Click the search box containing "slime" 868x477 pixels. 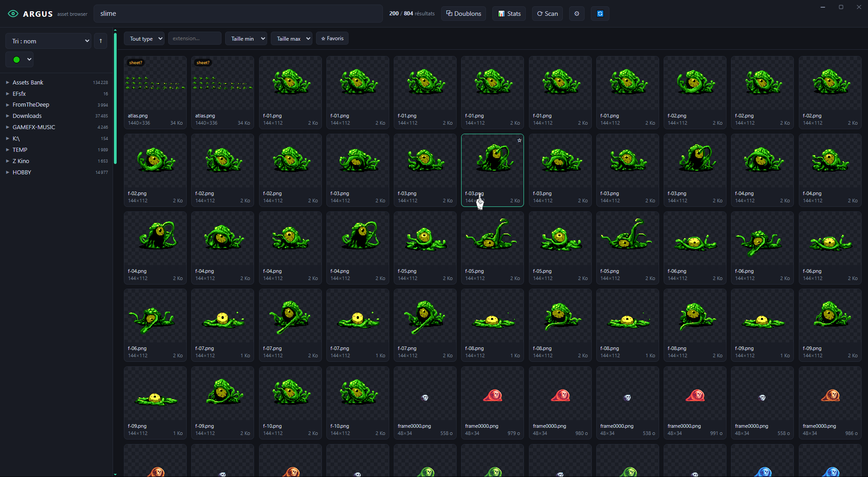tap(238, 14)
